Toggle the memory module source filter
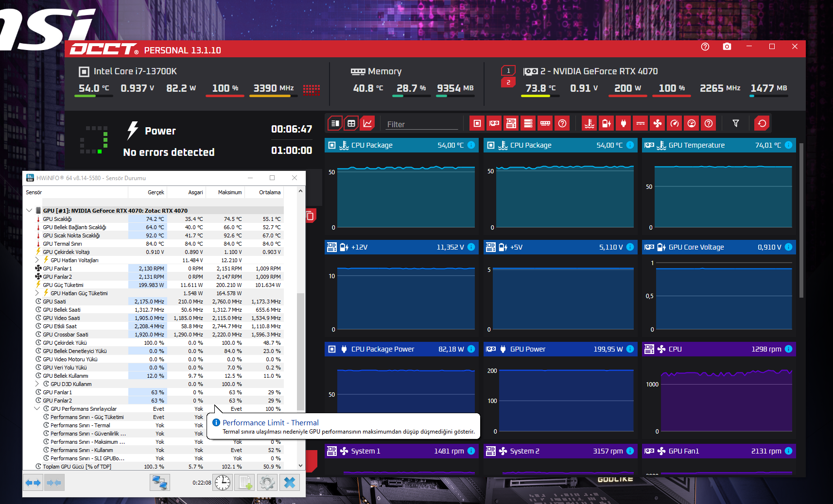833x504 pixels. 545,123
